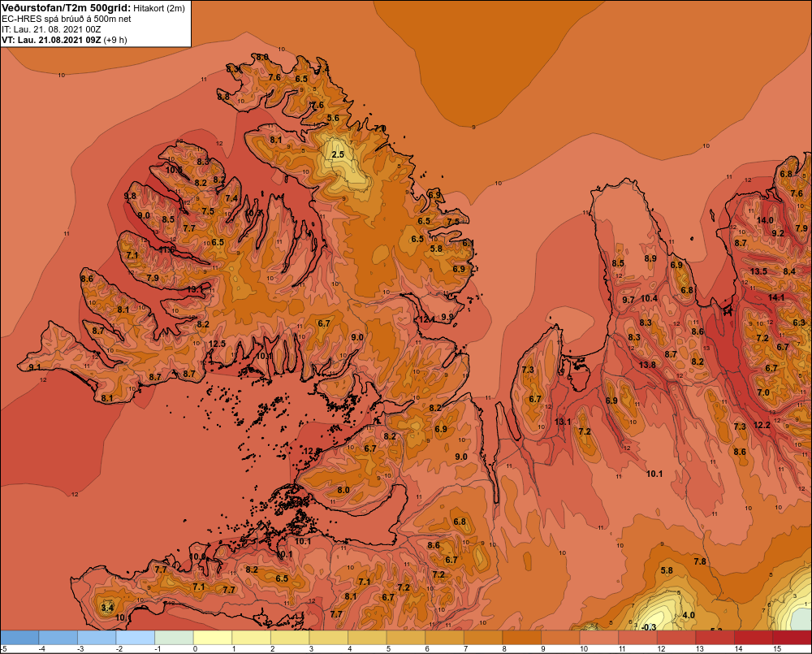Viewport: 812px width, 654px height.
Task: Click the title 'Veðurstofan/T2m 500grid: Hitakort (2m)'
Action: click(93, 8)
